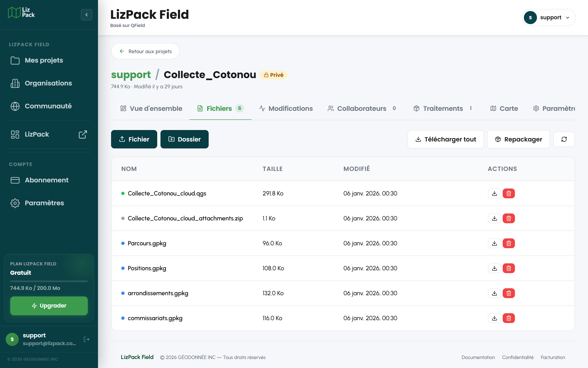Open support user dropdown in header

[x=548, y=18]
